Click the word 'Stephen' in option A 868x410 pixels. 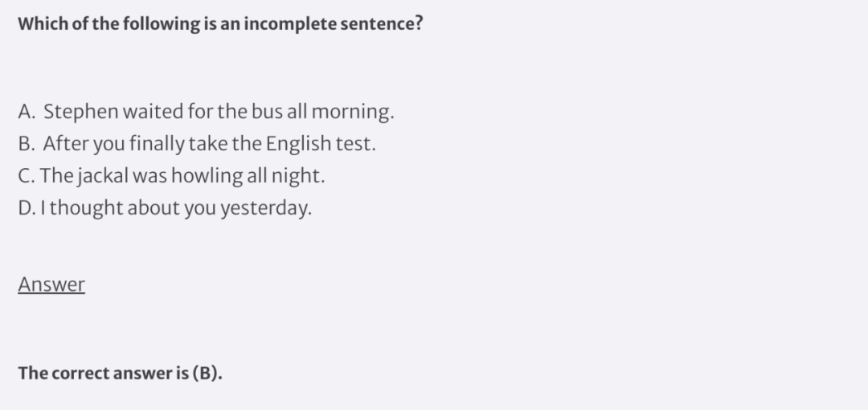81,112
